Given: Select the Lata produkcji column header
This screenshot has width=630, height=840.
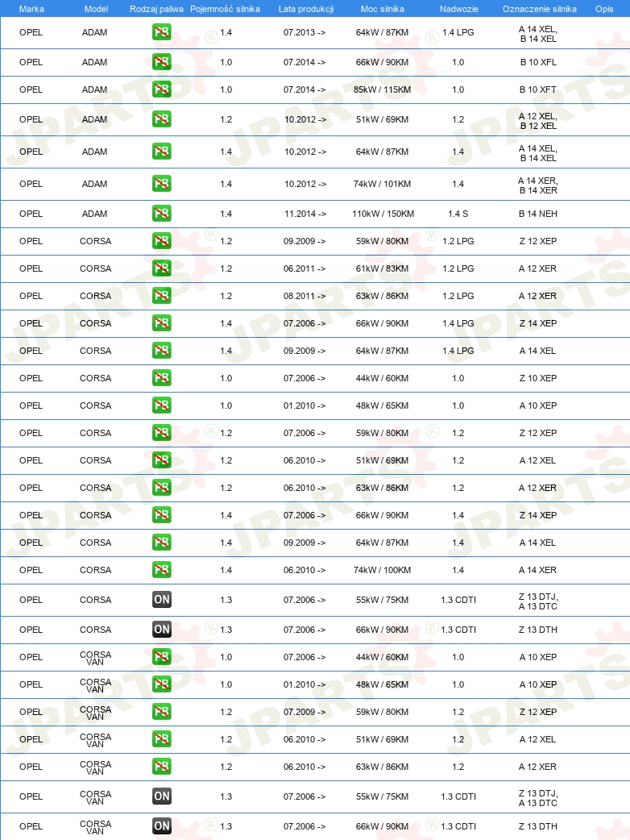Looking at the screenshot, I should (306, 9).
